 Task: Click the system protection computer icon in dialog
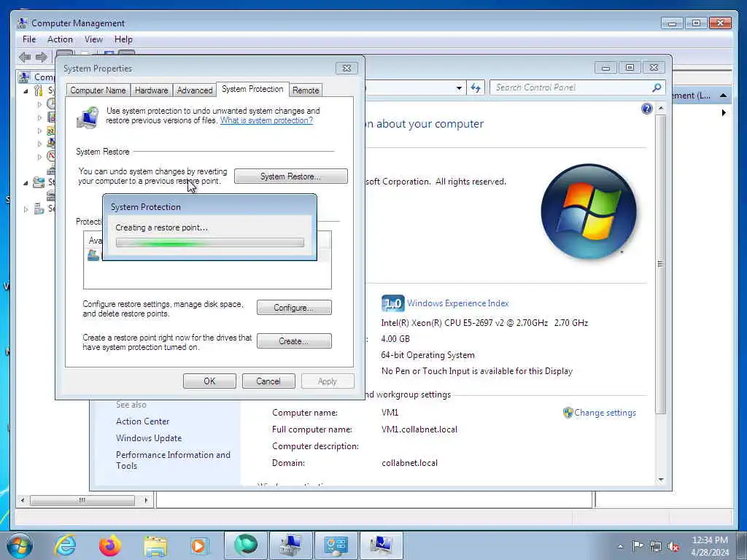(88, 117)
